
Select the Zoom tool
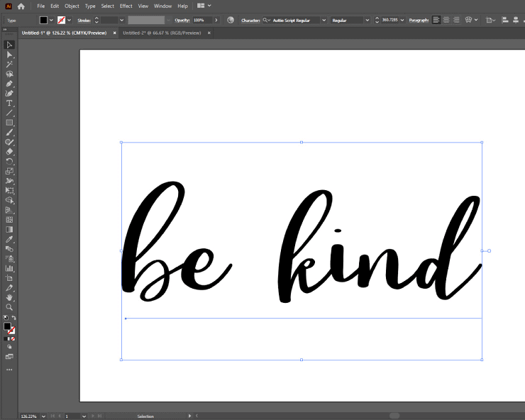pos(9,307)
